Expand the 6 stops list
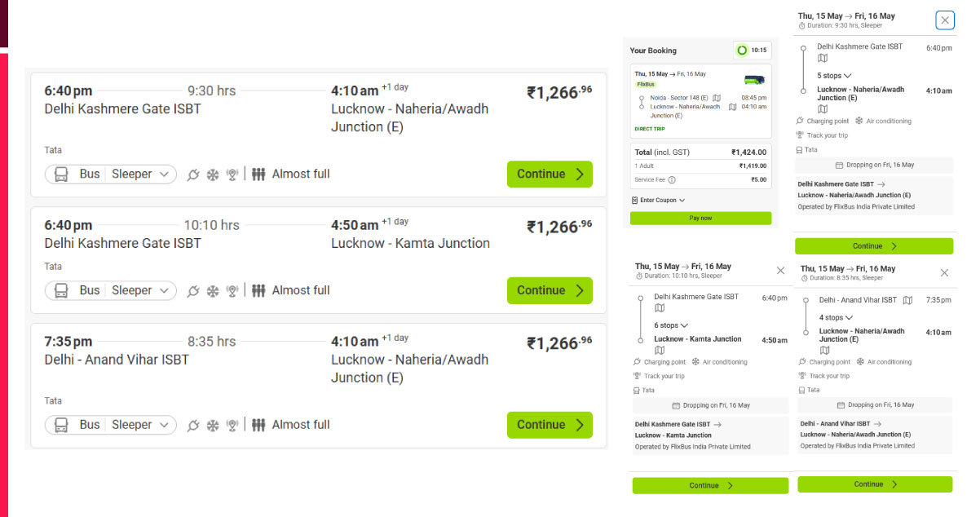Viewport: 980px width, 517px height. click(671, 325)
